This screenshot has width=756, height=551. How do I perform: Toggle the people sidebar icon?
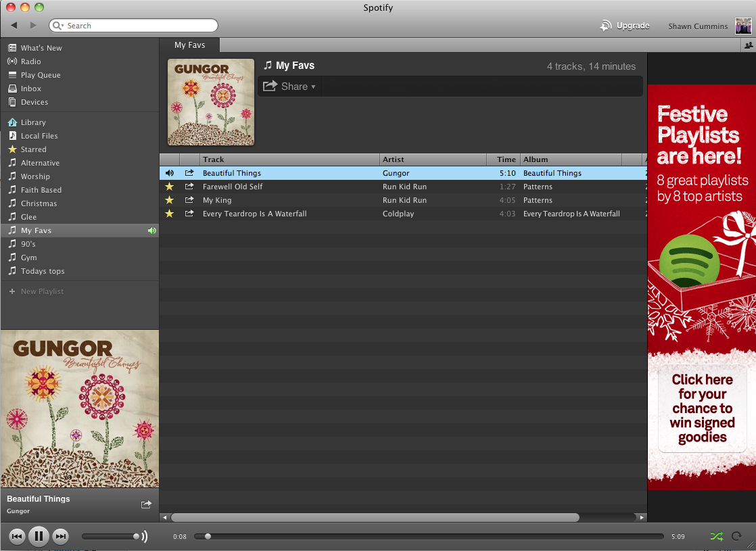coord(749,45)
